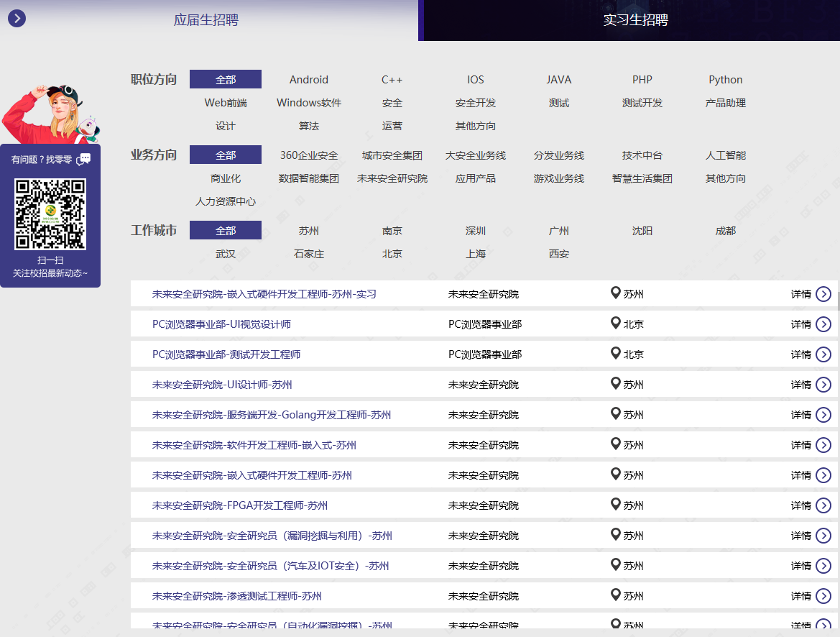Filter positions by Python
The image size is (840, 637).
725,80
